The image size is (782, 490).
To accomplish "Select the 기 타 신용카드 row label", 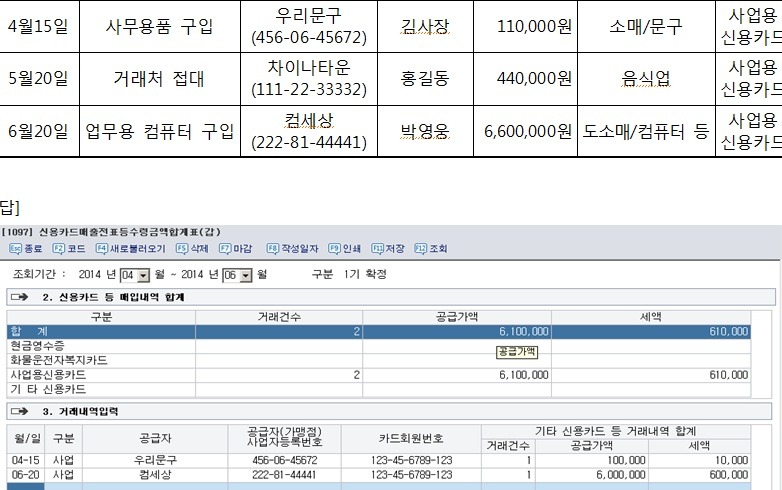I will point(48,389).
